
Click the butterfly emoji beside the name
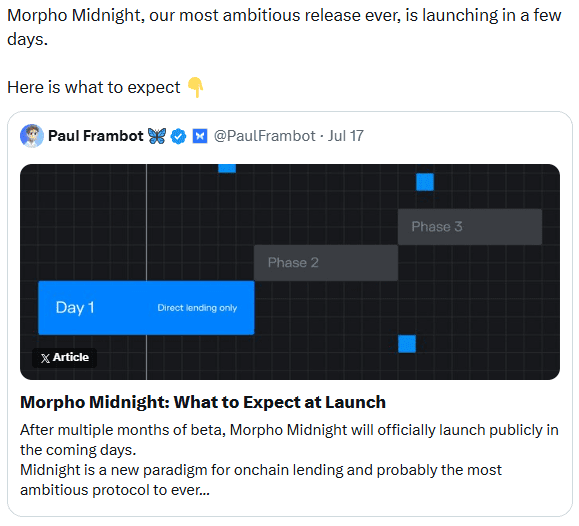click(x=157, y=136)
